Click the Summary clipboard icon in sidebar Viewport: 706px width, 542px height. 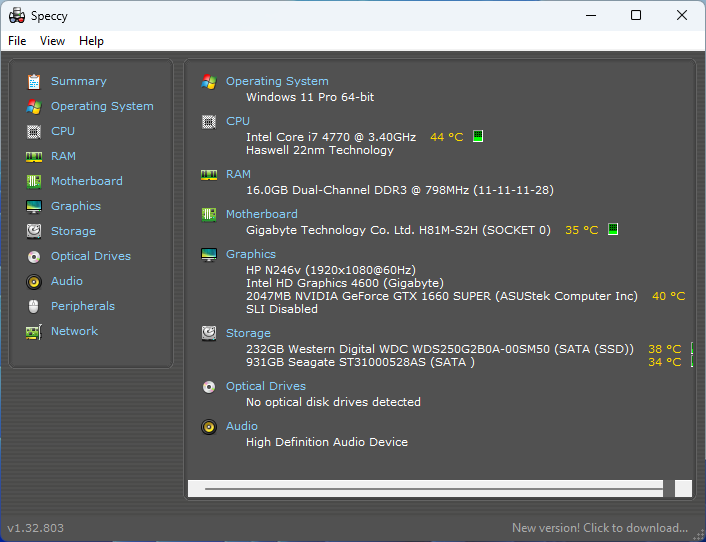point(34,81)
